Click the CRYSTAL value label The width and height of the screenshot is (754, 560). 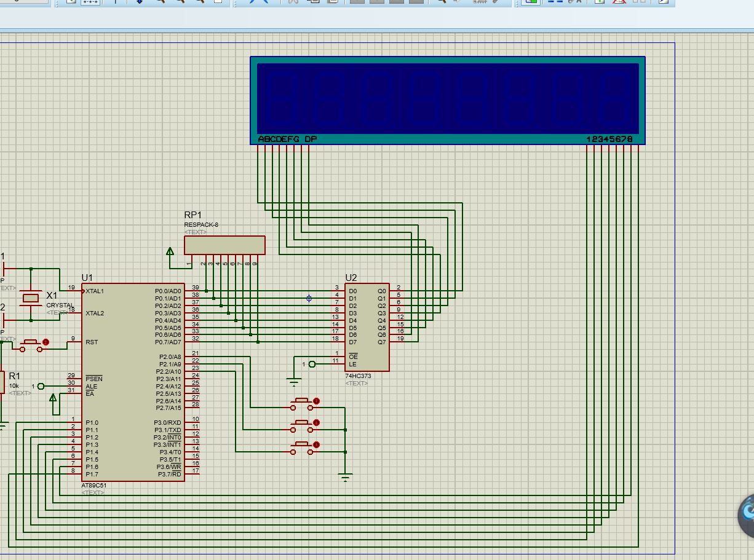click(60, 306)
